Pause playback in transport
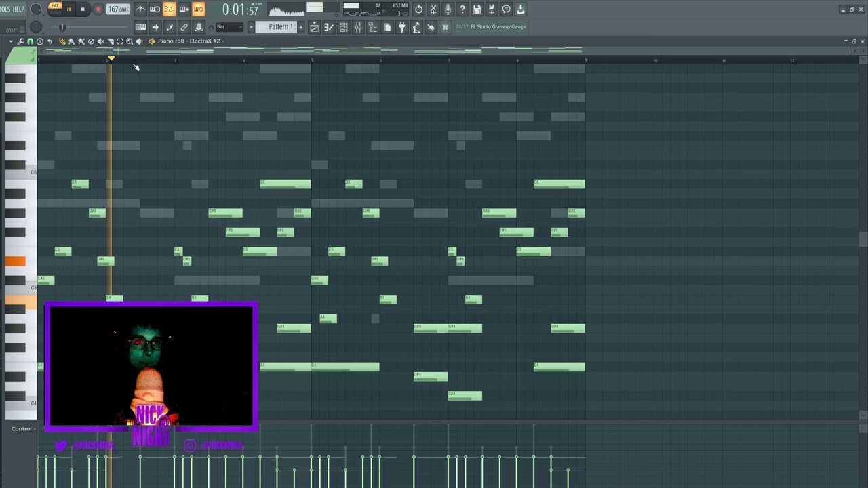 68,9
